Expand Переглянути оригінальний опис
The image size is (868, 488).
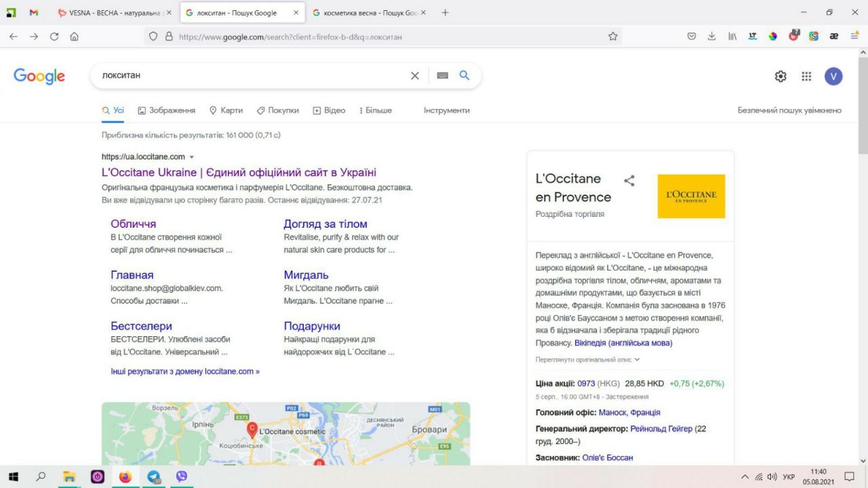pyautogui.click(x=587, y=360)
